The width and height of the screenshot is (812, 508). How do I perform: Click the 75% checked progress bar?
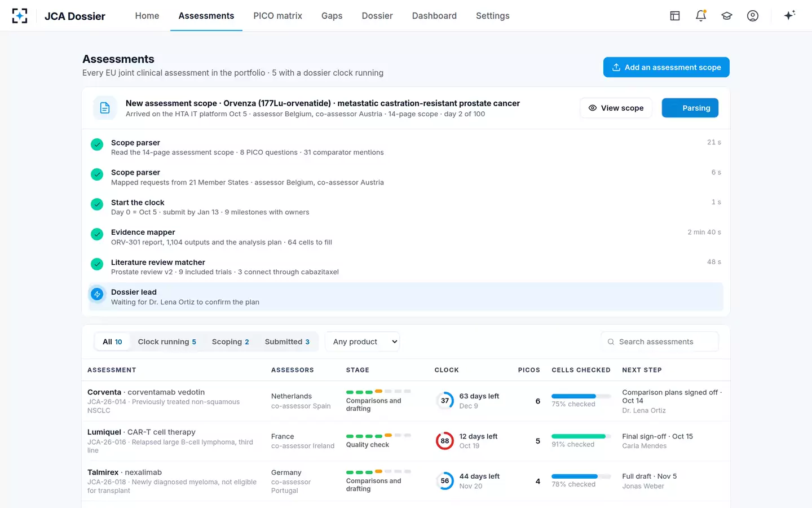581,396
